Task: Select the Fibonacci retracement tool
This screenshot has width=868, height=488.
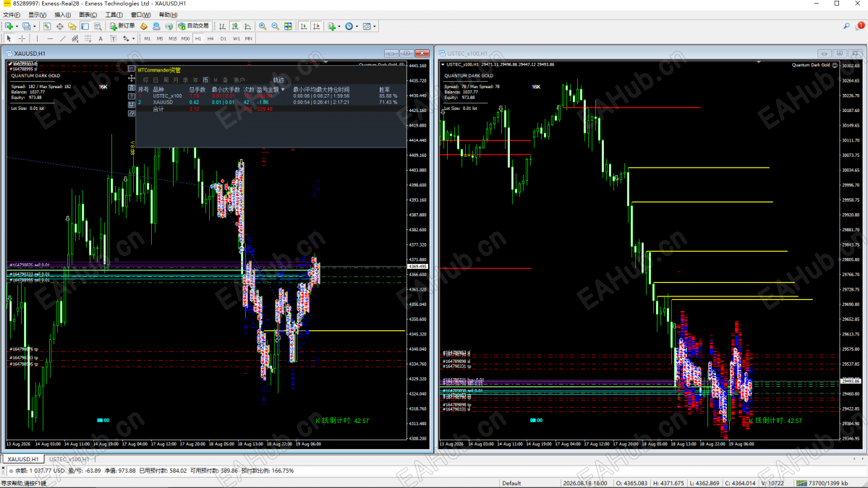Action: point(88,38)
